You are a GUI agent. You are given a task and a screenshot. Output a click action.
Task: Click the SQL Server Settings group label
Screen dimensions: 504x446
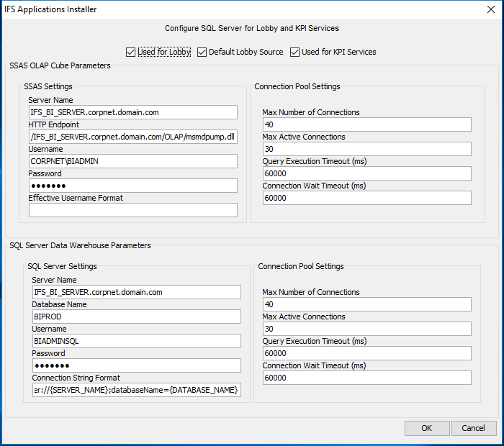click(x=62, y=266)
